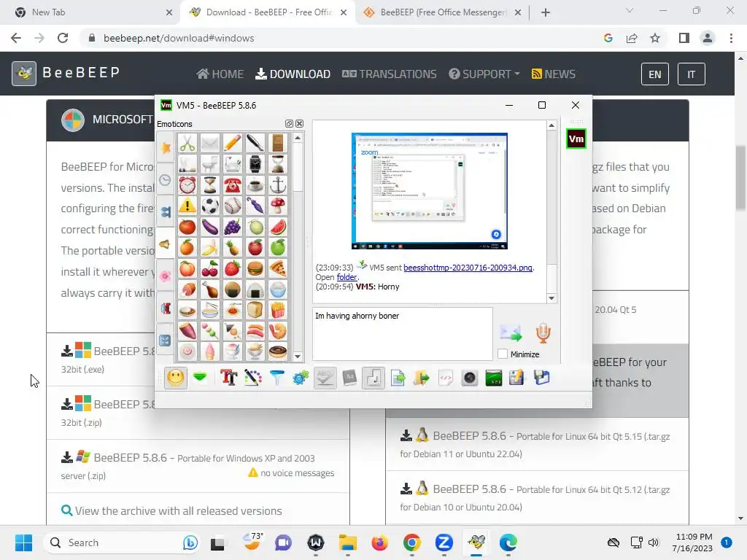Send the message with the envelope arrow button
747x560 pixels.
510,332
